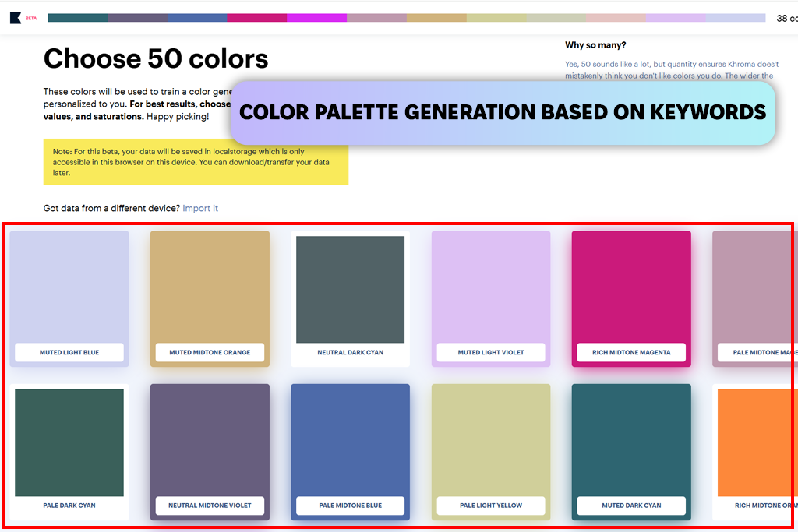This screenshot has width=798, height=532.
Task: Click the Choose 50 colors heading
Action: click(156, 58)
